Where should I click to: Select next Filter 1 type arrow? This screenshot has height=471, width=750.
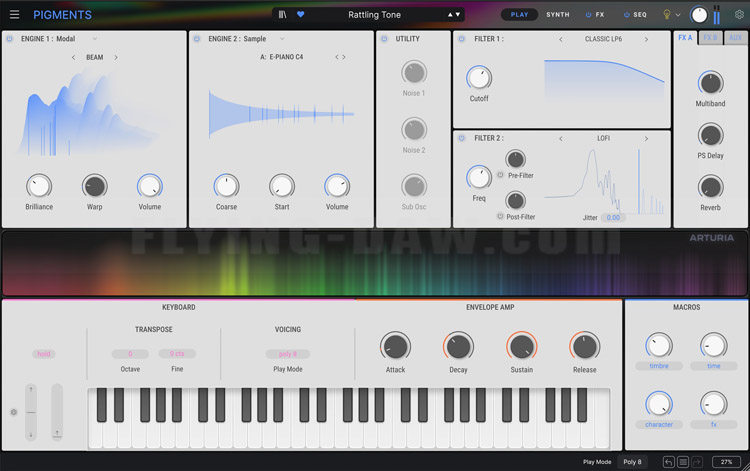click(x=646, y=39)
